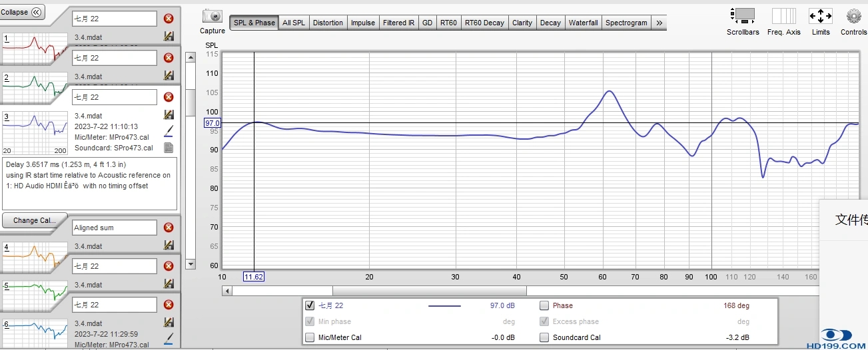Open notes page icon for measurement 3
Viewport: 868px width, 350px height.
point(169,148)
